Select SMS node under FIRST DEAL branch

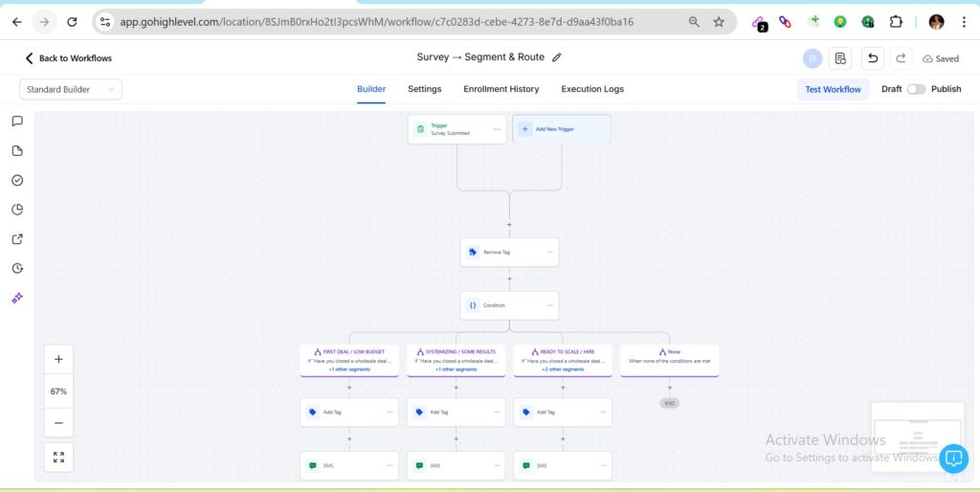(x=349, y=466)
